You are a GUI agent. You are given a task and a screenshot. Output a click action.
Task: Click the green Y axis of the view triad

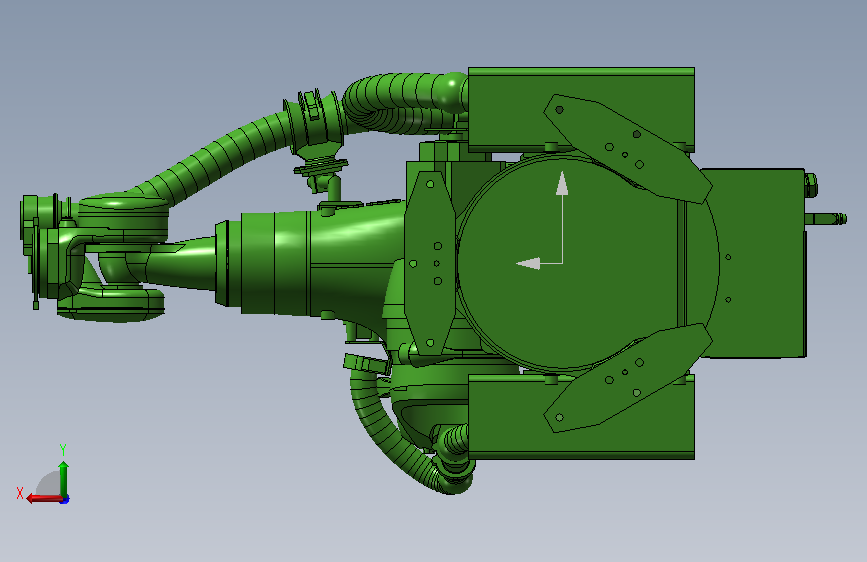(x=64, y=479)
